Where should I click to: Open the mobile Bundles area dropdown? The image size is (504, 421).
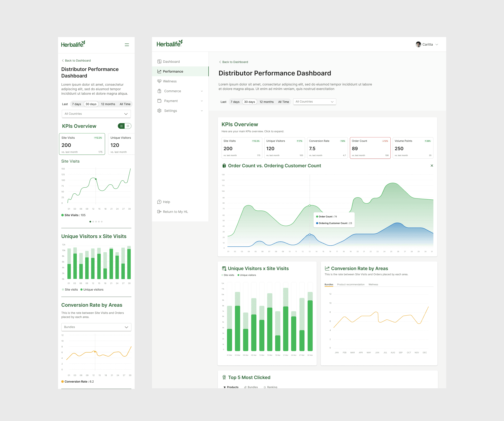(96, 327)
